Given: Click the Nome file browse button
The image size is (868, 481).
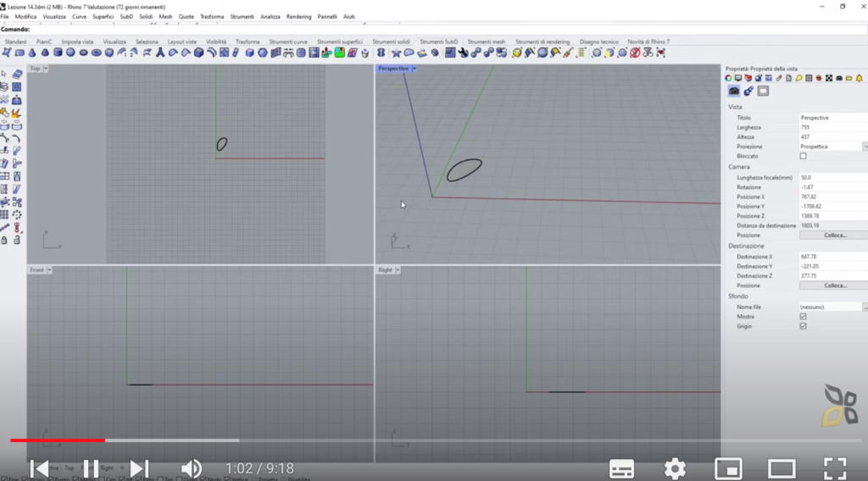Looking at the screenshot, I should pos(865,307).
